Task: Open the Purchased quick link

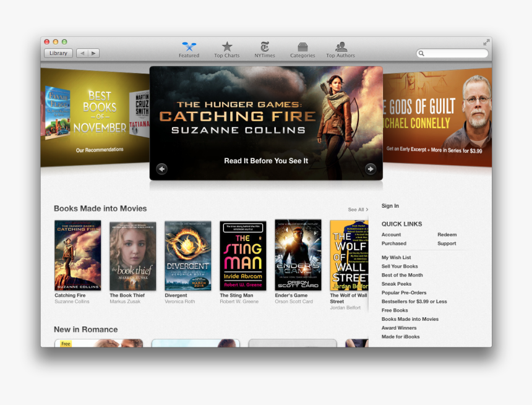Action: (x=394, y=244)
